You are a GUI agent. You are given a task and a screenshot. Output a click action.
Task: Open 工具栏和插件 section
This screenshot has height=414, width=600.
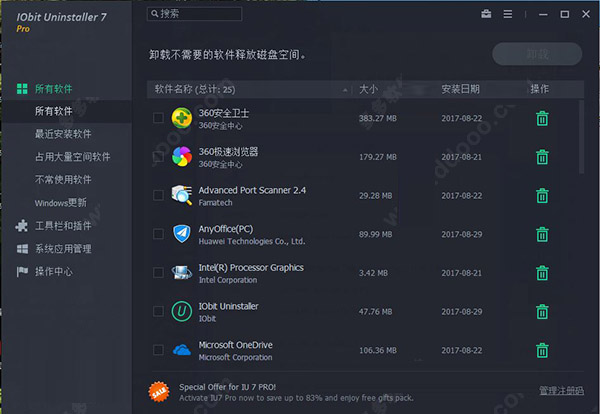pos(63,226)
